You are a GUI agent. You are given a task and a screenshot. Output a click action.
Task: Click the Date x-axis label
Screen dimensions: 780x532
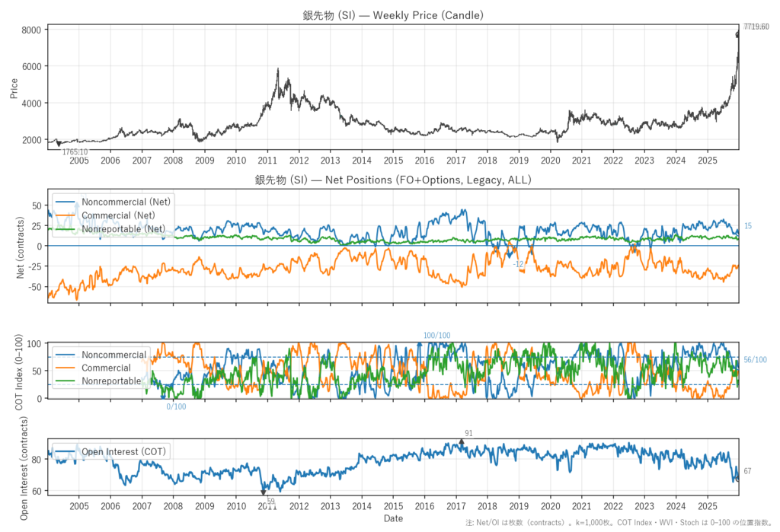pos(393,518)
